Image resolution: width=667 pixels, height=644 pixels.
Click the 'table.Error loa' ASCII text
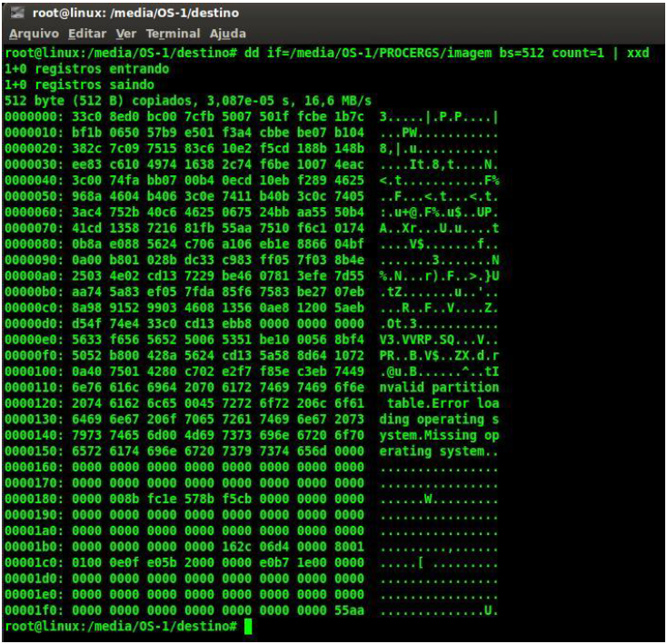click(x=443, y=402)
